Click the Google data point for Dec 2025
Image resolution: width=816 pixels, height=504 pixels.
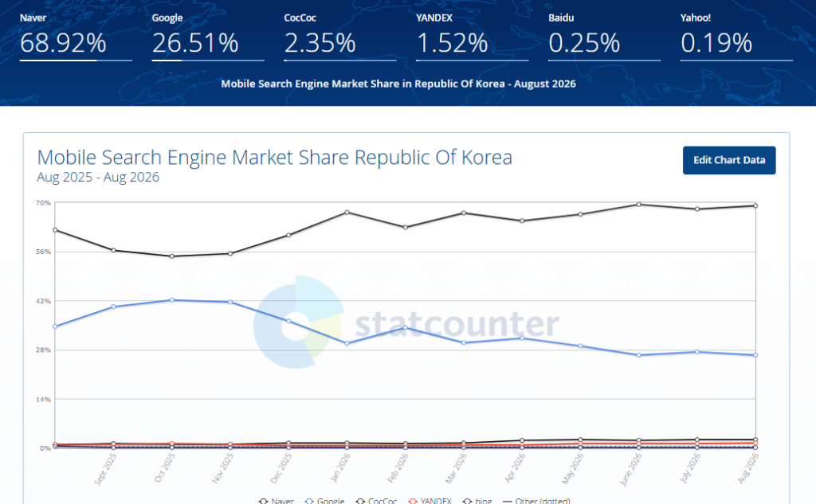pyautogui.click(x=288, y=321)
